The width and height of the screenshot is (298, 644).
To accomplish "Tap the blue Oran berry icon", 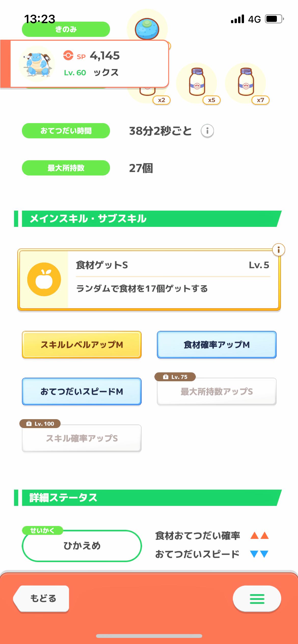I will pyautogui.click(x=147, y=29).
